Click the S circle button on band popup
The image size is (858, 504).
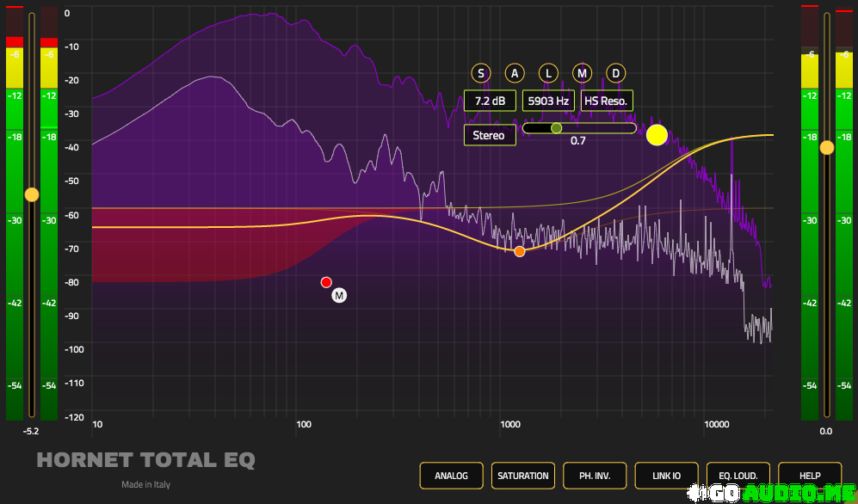click(x=481, y=73)
